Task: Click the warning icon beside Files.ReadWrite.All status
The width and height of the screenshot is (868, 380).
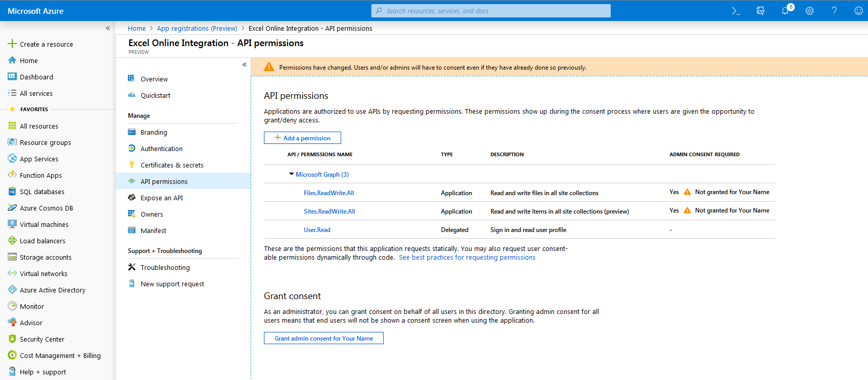Action: [687, 192]
